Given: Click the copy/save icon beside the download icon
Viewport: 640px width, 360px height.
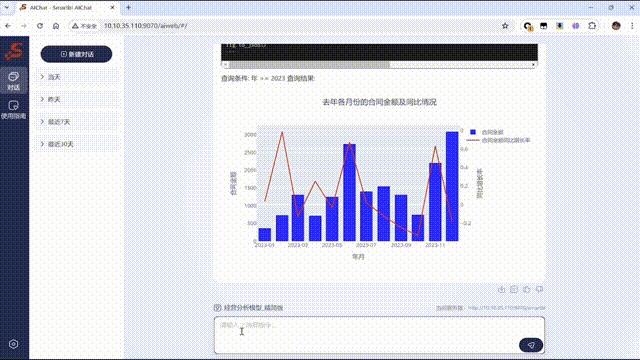Looking at the screenshot, I should pos(514,289).
